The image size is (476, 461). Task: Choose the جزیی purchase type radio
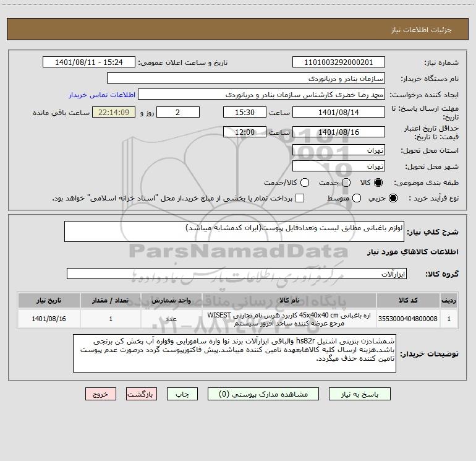[393, 198]
